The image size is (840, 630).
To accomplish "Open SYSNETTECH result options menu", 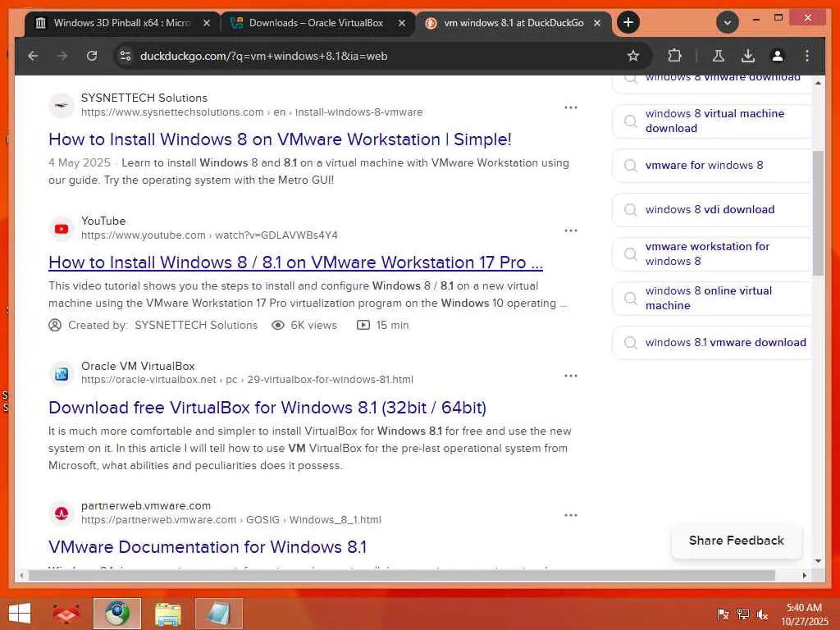I will 571,107.
